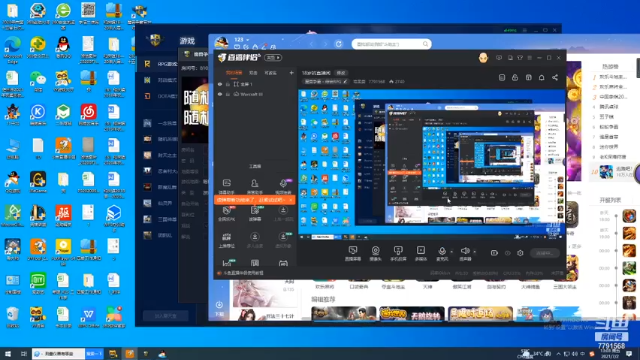Screen dimensions: 640x360
Task: Click the search box in game platform
Action: pos(391,44)
